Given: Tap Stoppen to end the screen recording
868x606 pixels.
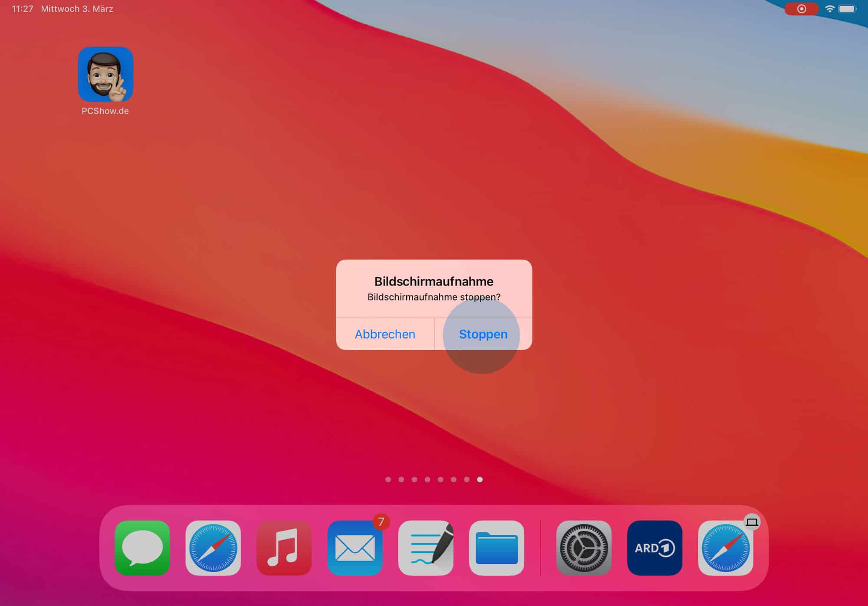Looking at the screenshot, I should (483, 334).
